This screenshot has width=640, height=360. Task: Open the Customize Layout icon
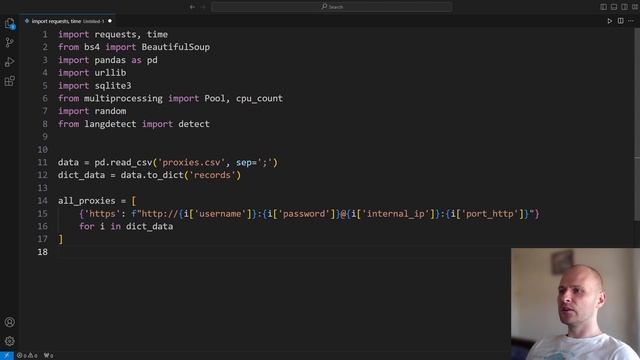[635, 7]
